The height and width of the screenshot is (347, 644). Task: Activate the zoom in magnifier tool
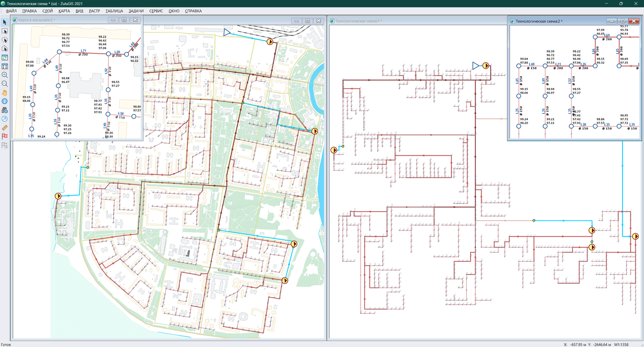(x=5, y=75)
